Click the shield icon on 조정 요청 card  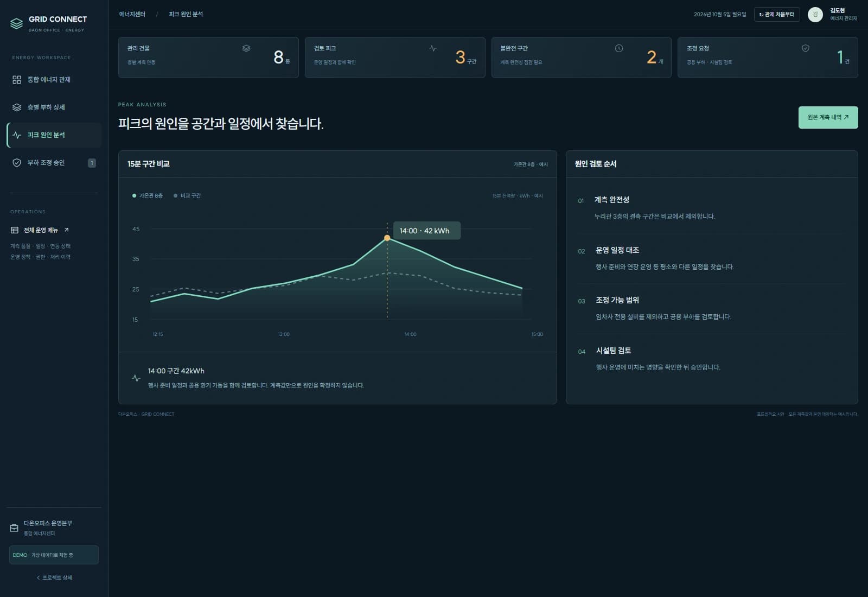[x=806, y=48]
